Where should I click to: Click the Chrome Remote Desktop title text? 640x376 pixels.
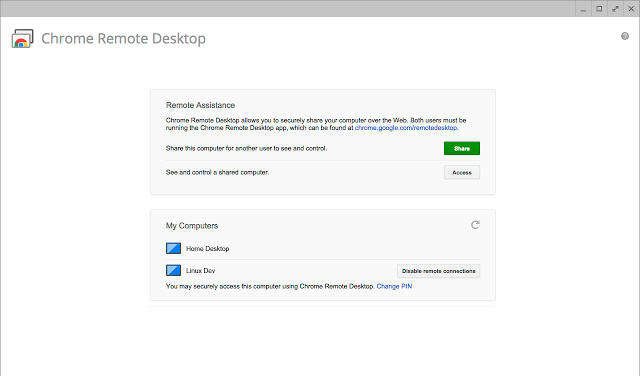coord(123,38)
